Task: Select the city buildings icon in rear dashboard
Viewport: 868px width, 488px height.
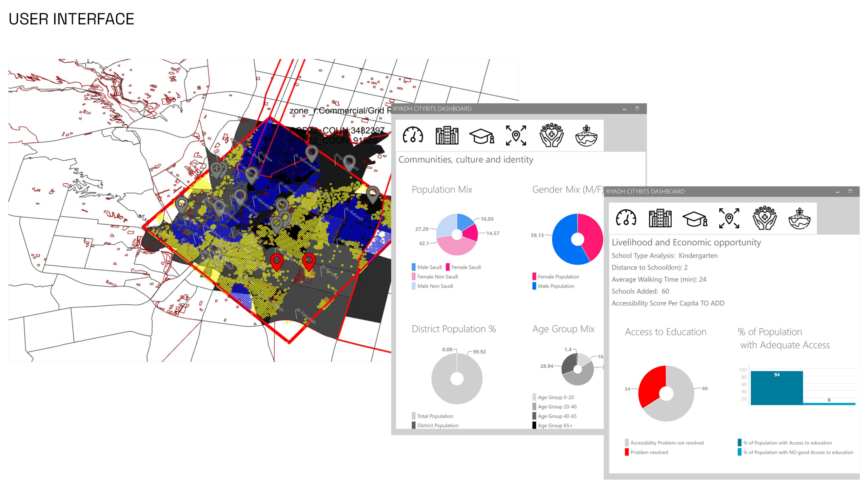Action: [447, 136]
